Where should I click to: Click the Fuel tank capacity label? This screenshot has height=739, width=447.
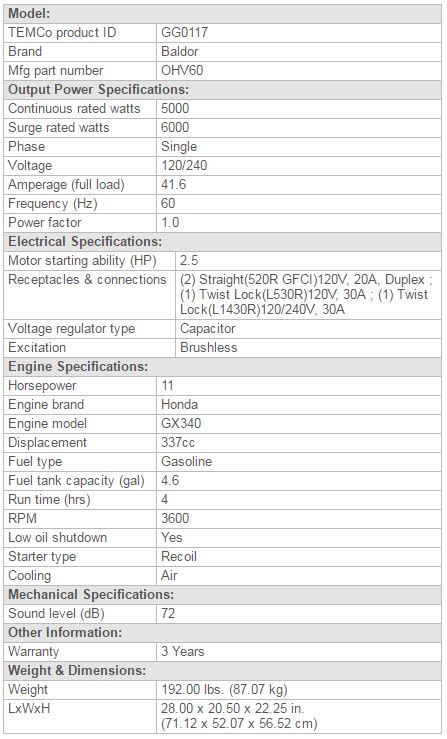tap(76, 480)
